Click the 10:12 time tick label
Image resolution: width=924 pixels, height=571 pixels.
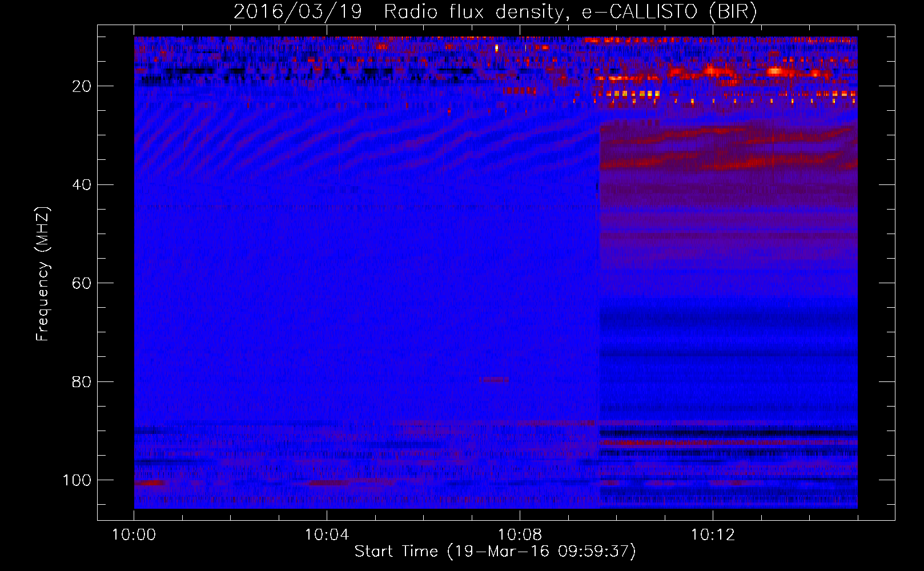713,535
